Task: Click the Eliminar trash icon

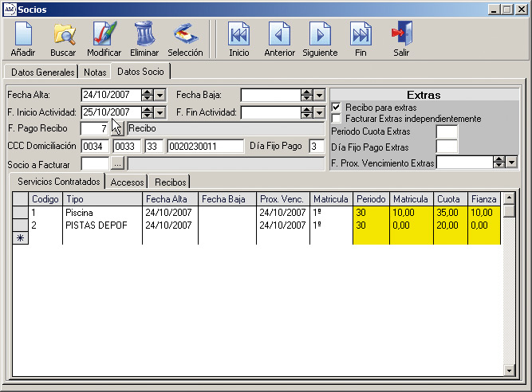Action: tap(144, 33)
